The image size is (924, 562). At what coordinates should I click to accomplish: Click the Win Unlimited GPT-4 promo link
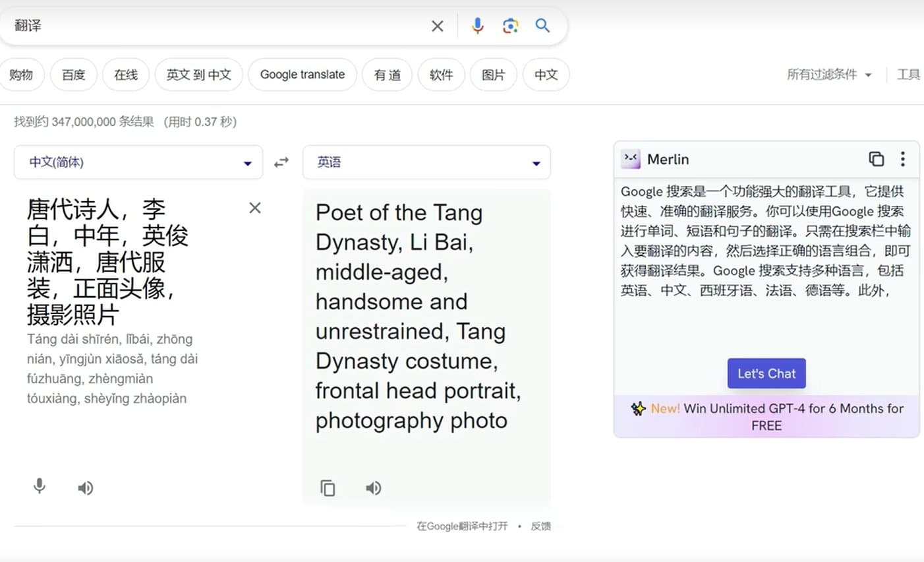click(766, 416)
